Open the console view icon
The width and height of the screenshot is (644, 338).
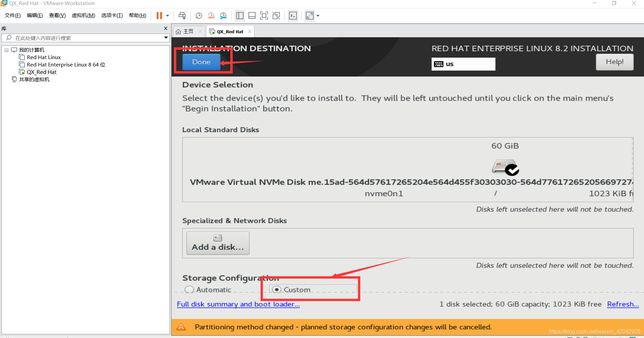click(x=293, y=15)
